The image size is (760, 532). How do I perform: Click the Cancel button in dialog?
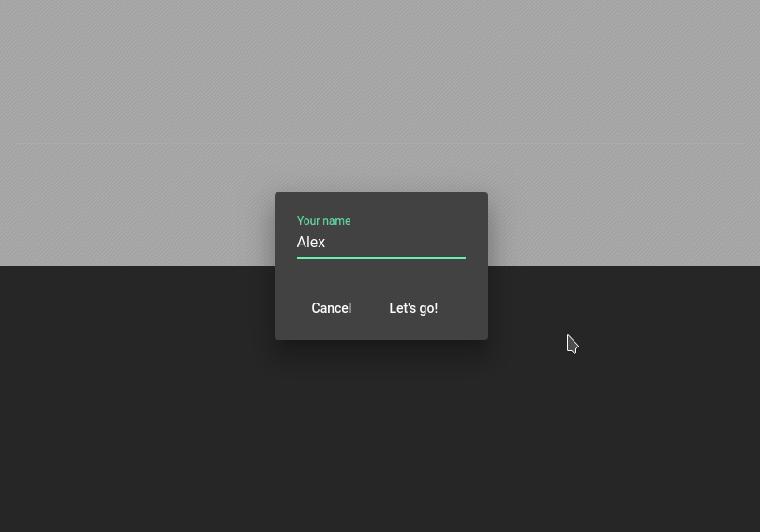(332, 308)
